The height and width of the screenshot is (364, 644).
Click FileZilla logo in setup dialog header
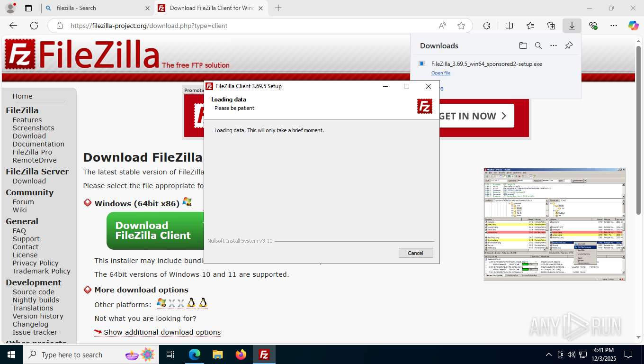coord(425,106)
